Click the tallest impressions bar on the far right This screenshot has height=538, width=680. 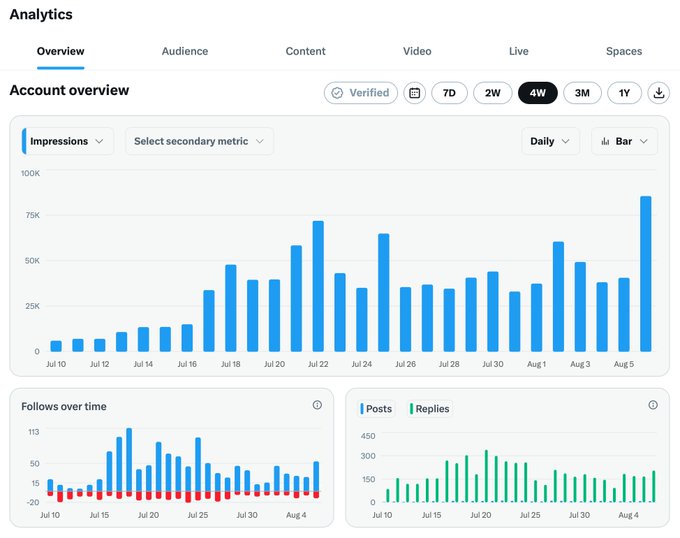(x=646, y=274)
